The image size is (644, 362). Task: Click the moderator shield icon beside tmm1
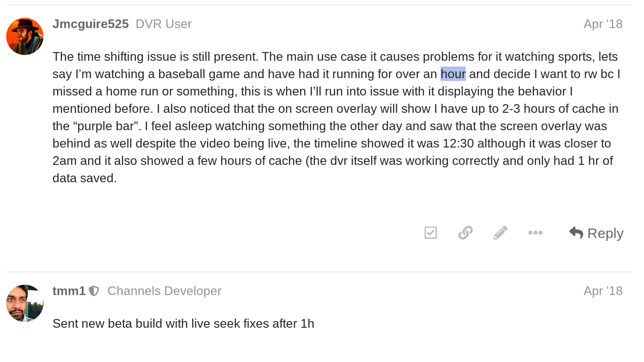click(x=94, y=291)
